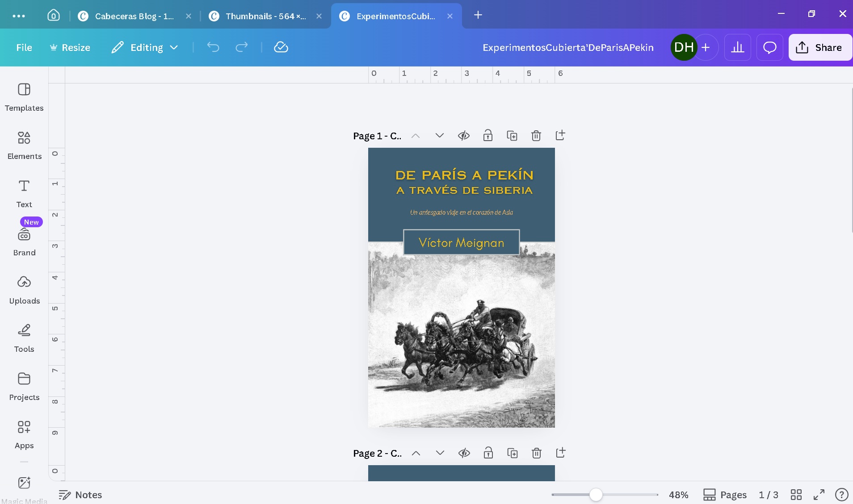Toggle lock on Page 2

point(488,453)
